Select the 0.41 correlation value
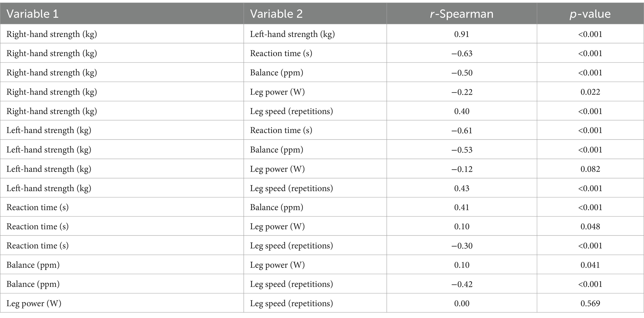This screenshot has width=644, height=318. click(462, 207)
